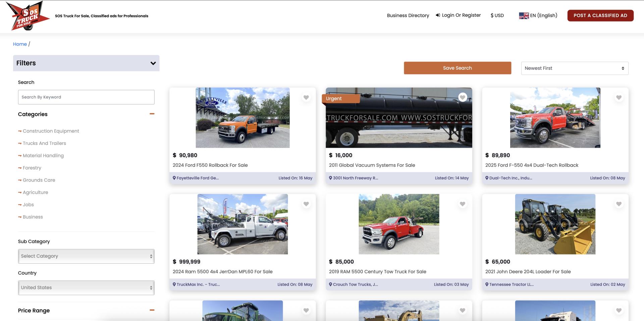Image resolution: width=644 pixels, height=321 pixels.
Task: Click Listed On: 16 May date
Action: (x=295, y=178)
